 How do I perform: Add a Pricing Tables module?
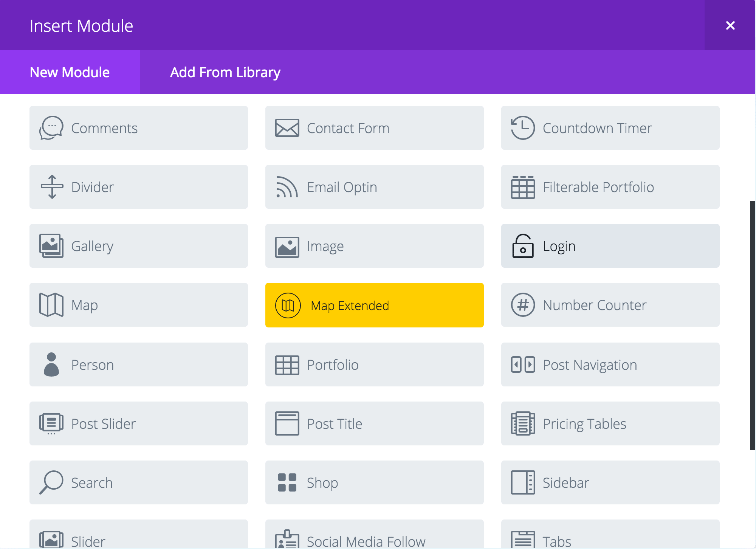610,423
